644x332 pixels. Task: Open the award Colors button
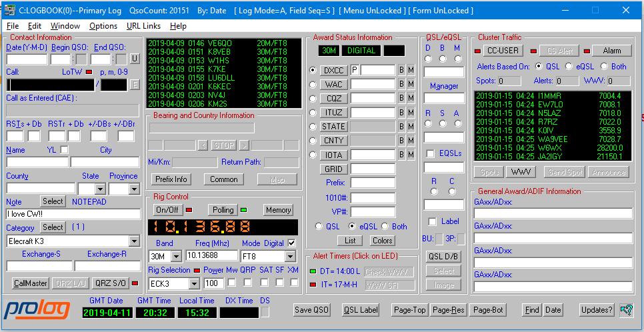382,241
